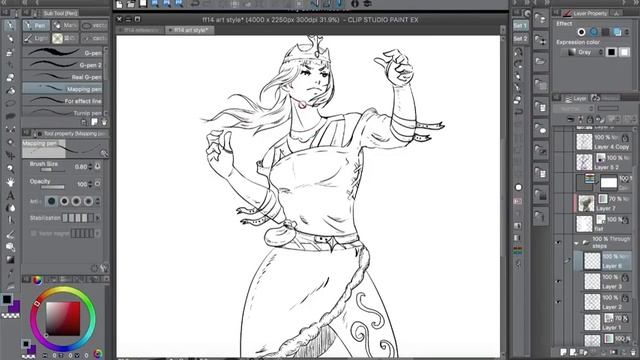Click the Opacity slider
This screenshot has width=640, height=360.
pos(53,187)
